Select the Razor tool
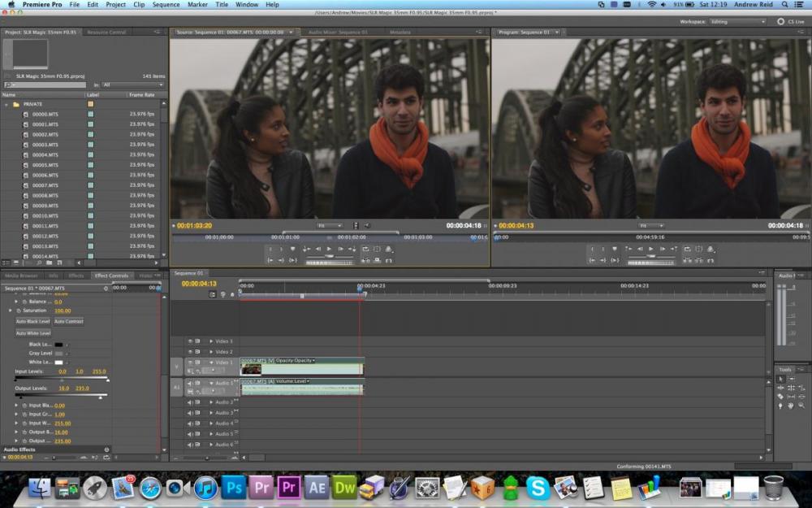Viewport: 812px width, 508px height. coord(781,397)
